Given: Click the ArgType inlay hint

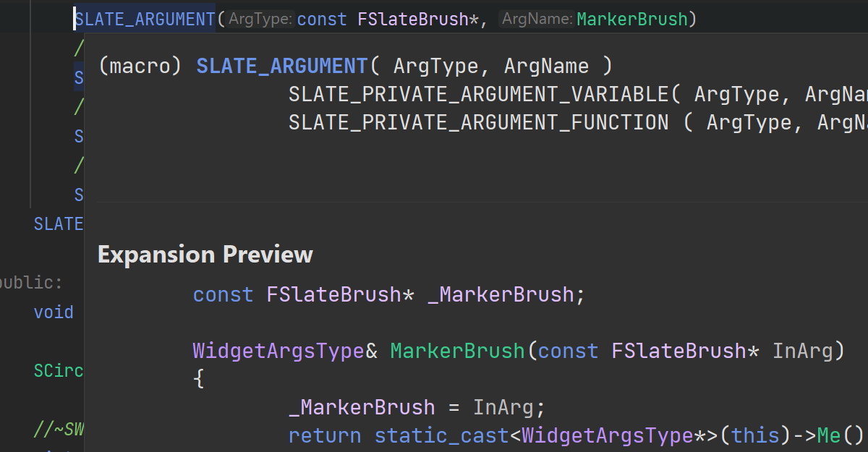Looking at the screenshot, I should click(x=260, y=20).
